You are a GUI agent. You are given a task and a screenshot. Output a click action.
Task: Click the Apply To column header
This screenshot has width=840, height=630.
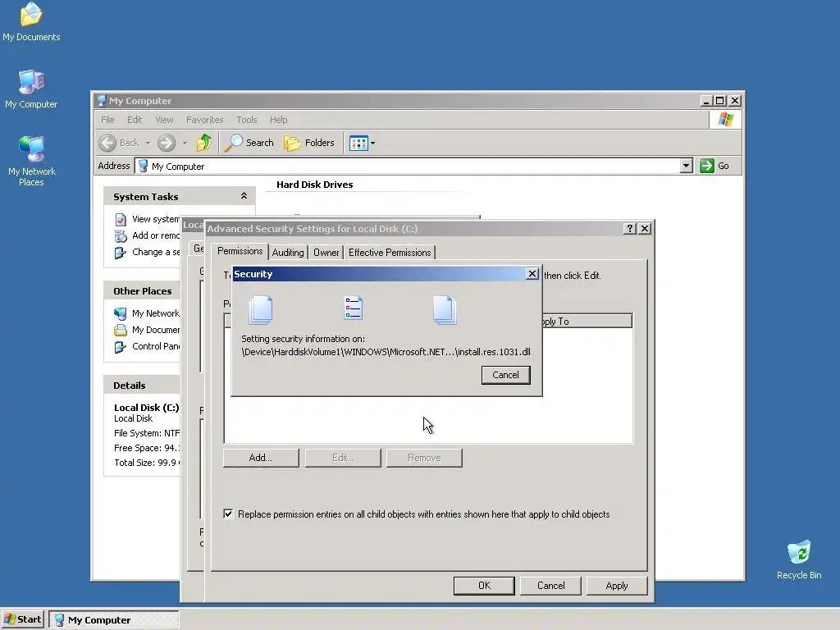coord(587,322)
